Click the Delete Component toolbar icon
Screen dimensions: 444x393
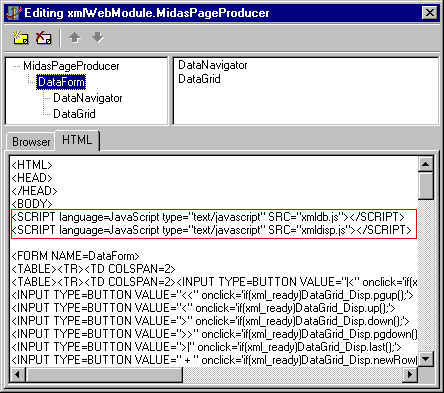pos(44,37)
